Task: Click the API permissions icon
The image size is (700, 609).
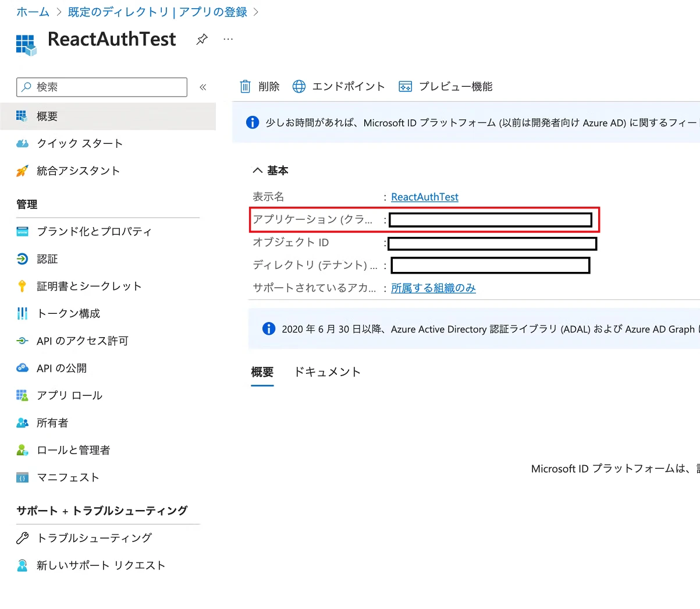Action: 22,341
